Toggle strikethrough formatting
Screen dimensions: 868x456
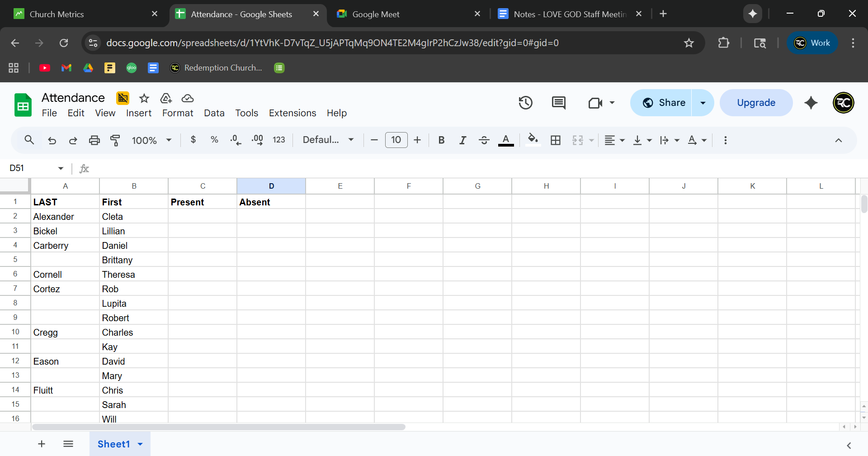pos(484,140)
